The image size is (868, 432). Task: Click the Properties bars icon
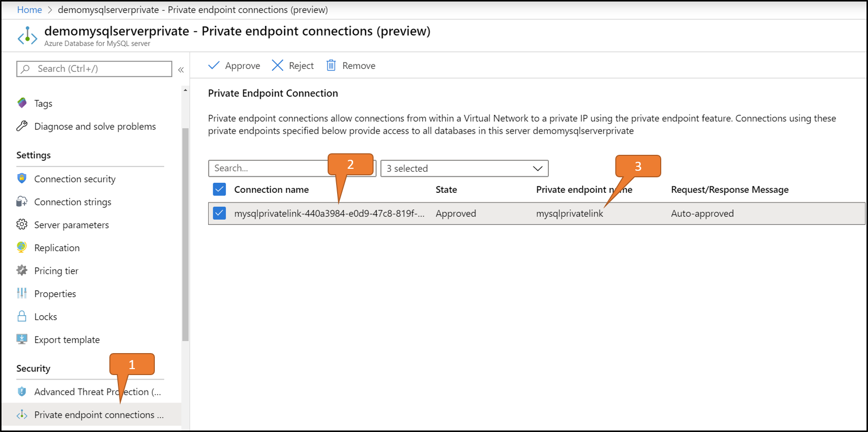click(22, 293)
